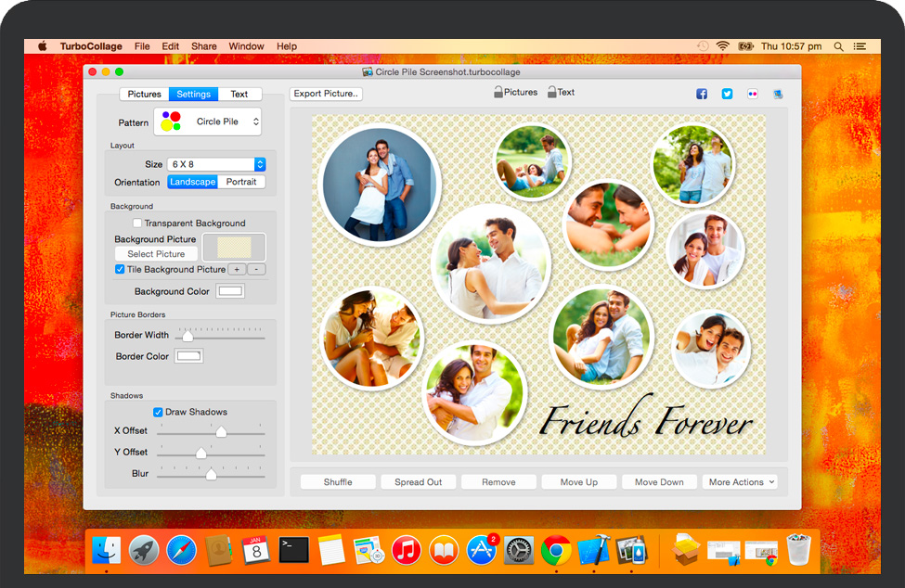Uncheck Tile Background Picture
The height and width of the screenshot is (588, 905).
point(120,270)
